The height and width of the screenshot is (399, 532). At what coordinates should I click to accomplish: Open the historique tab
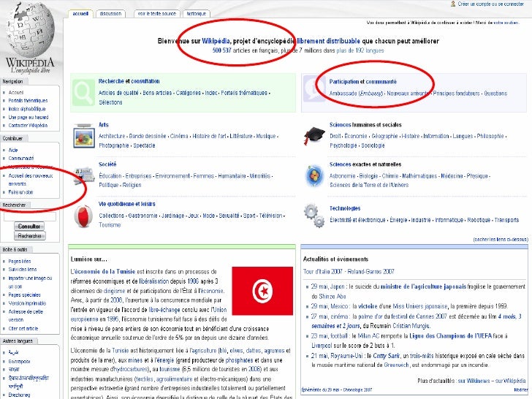coord(197,14)
